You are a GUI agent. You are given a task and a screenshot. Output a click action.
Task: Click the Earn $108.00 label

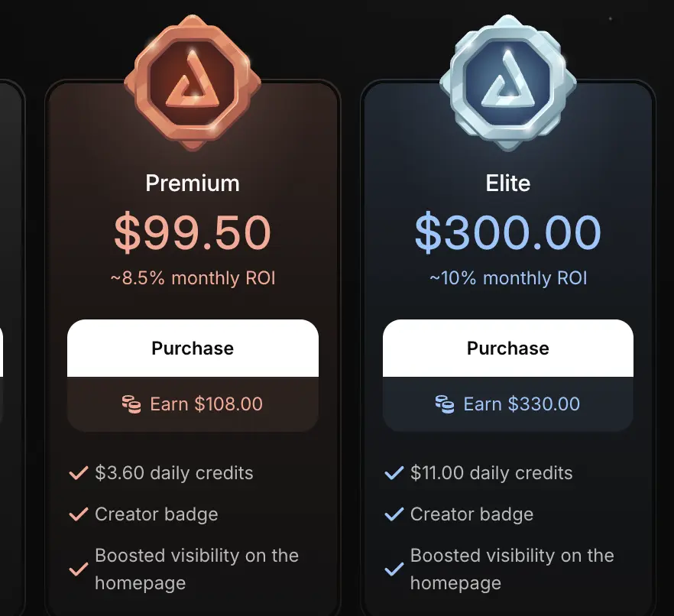coord(206,404)
